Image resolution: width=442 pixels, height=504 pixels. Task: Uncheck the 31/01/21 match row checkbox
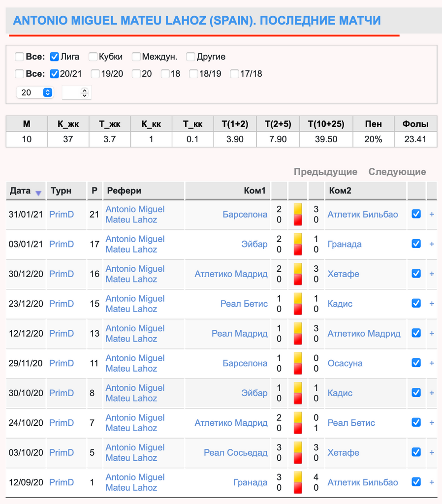pyautogui.click(x=416, y=214)
